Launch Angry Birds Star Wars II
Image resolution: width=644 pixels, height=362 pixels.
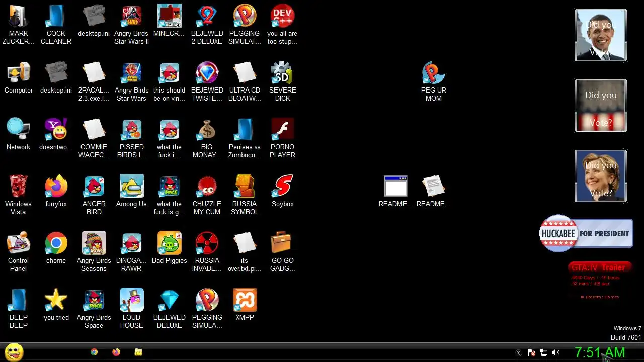pos(132,25)
